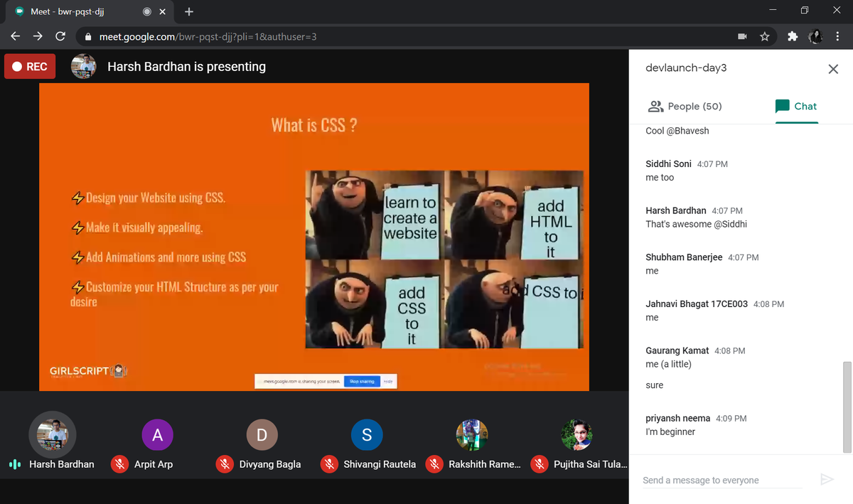Click Shubham Banerjee in chat

pos(684,257)
